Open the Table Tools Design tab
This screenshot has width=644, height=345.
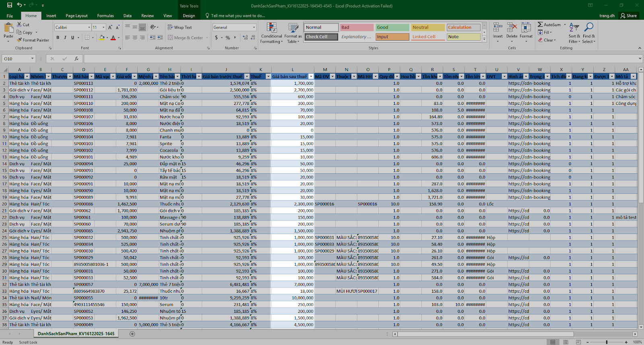pyautogui.click(x=189, y=16)
